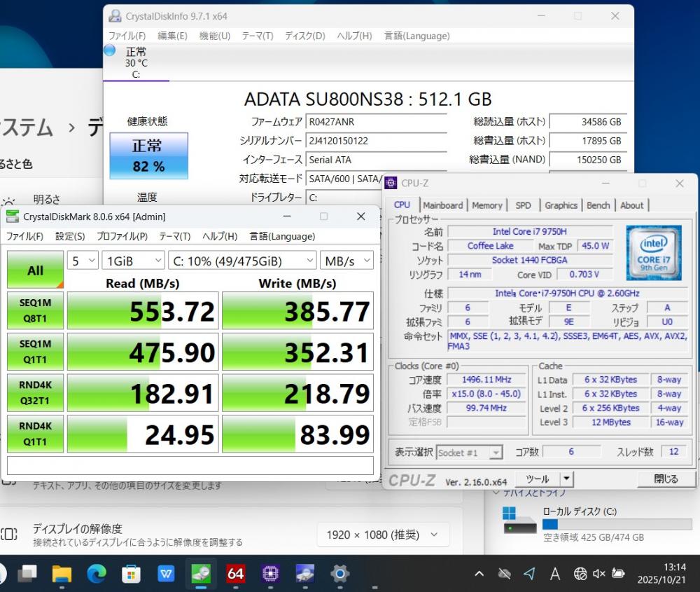
Task: Click the blue disk status circle icon
Action: point(110,50)
